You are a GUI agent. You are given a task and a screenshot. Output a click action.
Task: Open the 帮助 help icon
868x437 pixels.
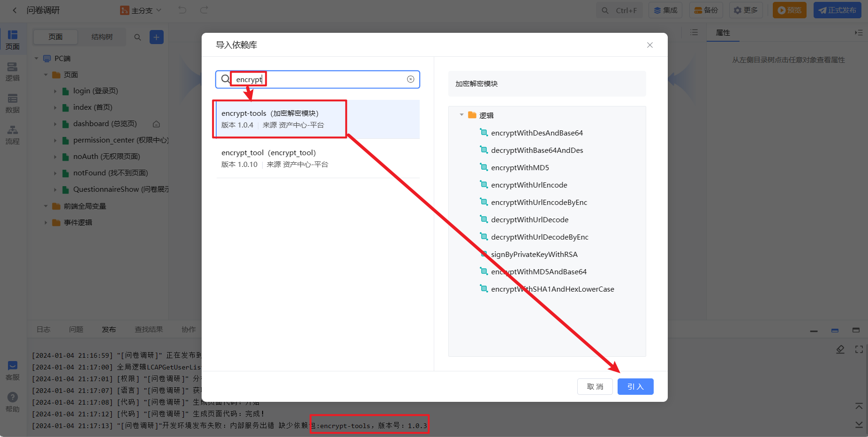click(x=13, y=402)
